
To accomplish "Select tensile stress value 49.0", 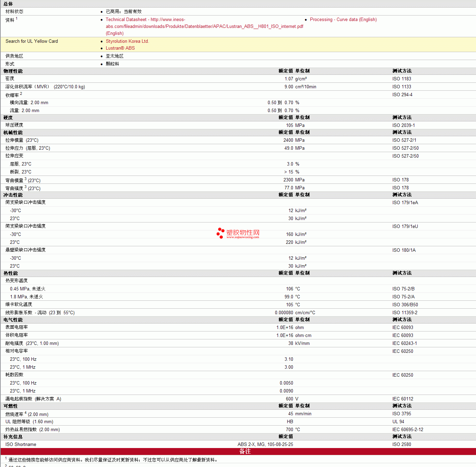I will (289, 148).
